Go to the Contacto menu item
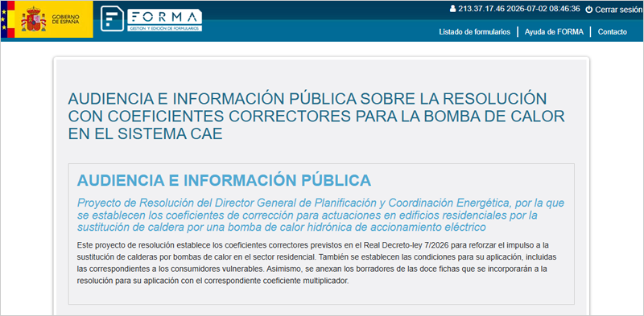Viewport: 644px width, 316px height. [x=613, y=32]
